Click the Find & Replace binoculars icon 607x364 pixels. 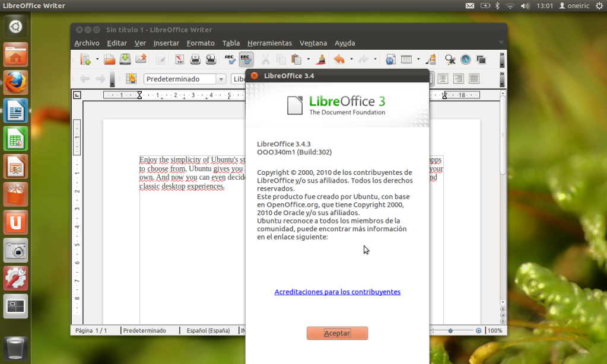pyautogui.click(x=450, y=59)
